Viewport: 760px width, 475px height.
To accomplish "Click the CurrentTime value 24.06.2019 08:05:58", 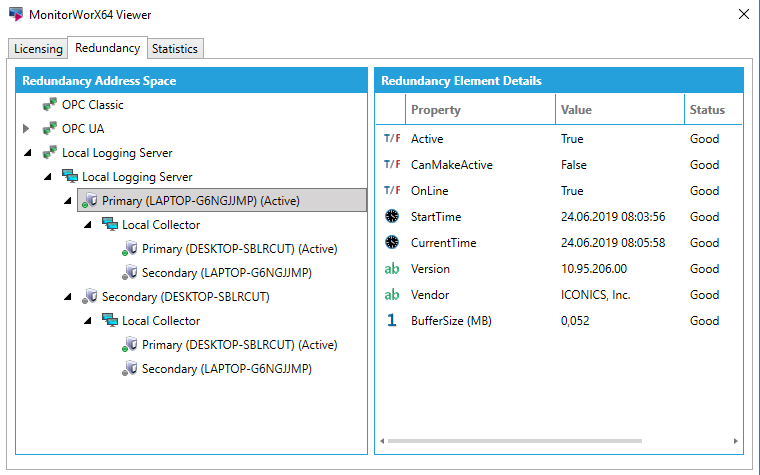I will (613, 243).
